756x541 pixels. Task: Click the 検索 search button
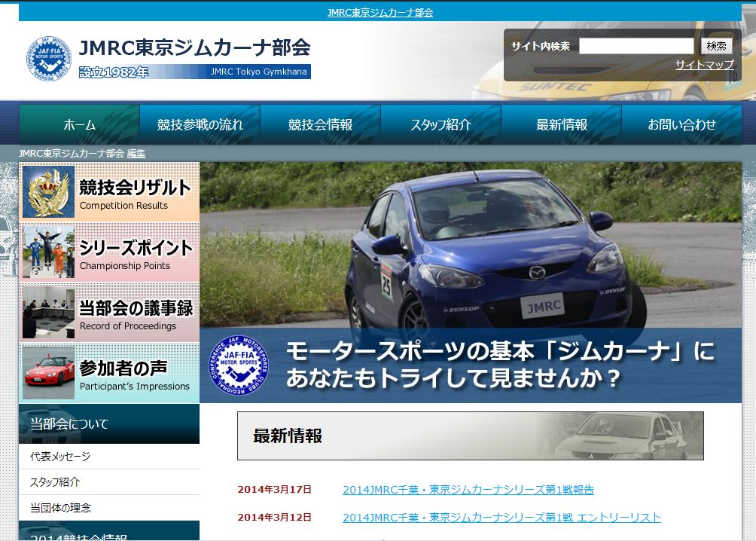pos(716,46)
